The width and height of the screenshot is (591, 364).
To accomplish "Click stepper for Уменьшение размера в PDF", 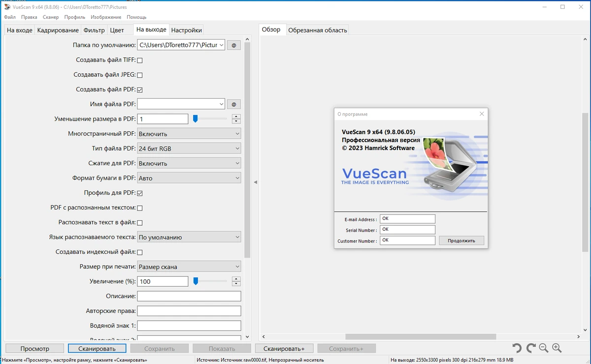I will click(x=236, y=119).
